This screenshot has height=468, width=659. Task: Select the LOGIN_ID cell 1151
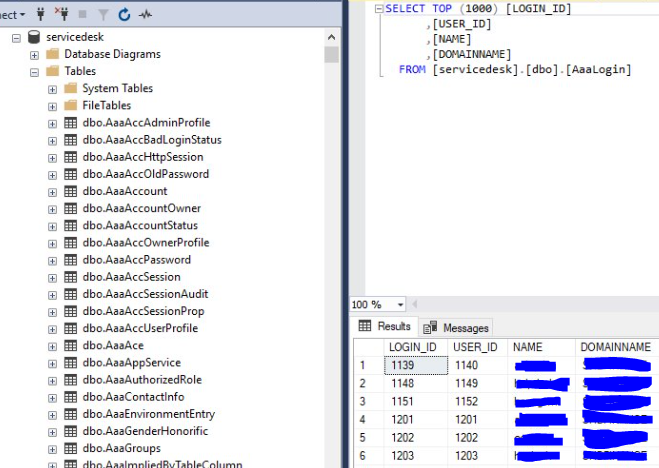(416, 401)
